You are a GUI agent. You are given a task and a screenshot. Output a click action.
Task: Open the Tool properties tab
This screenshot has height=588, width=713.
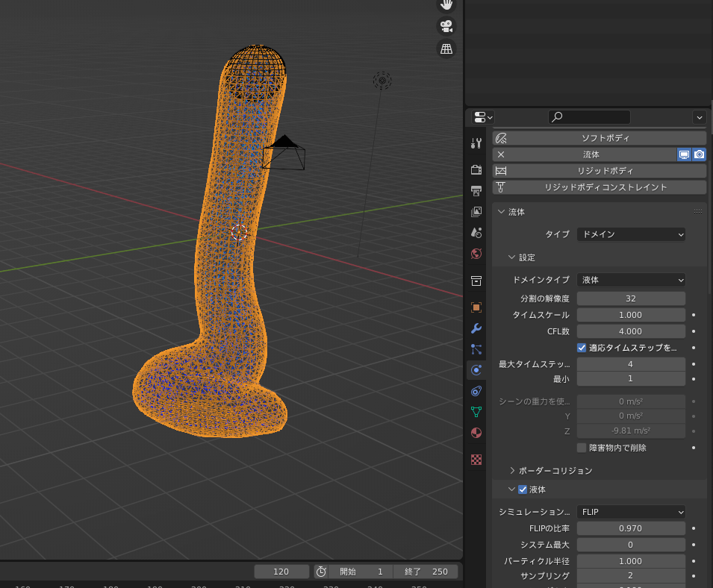(x=476, y=143)
